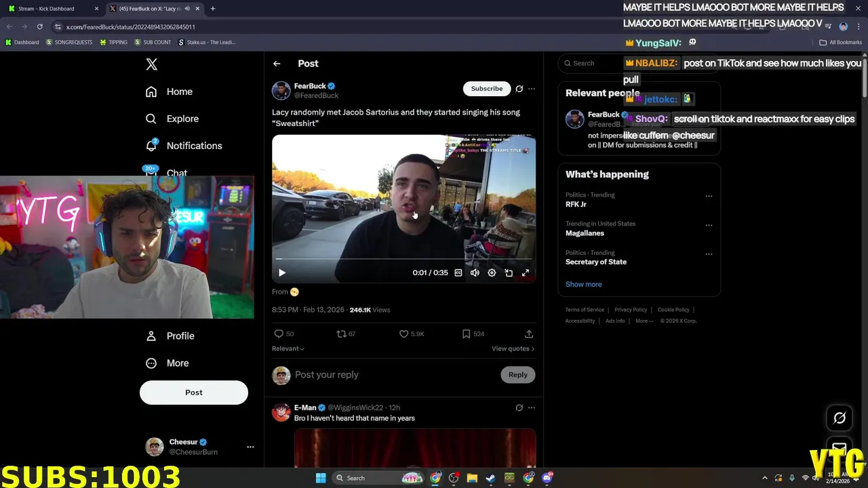
Task: Open More menu in X sidebar
Action: click(x=167, y=363)
